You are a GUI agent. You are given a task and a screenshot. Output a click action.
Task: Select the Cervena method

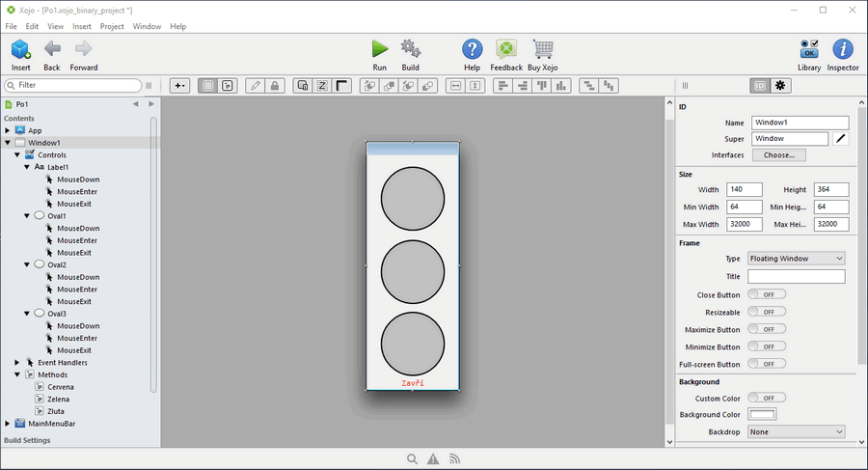point(60,387)
